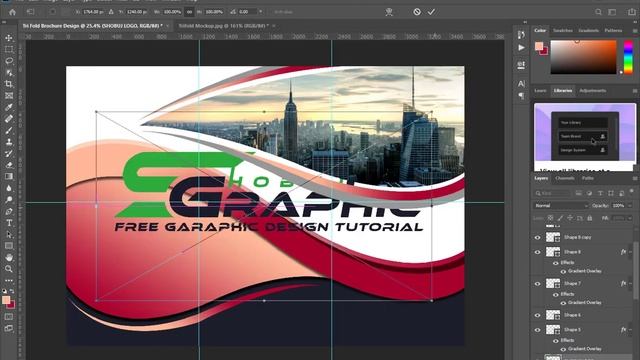The width and height of the screenshot is (640, 360).
Task: Select the Object Selection tool
Action: click(9, 73)
